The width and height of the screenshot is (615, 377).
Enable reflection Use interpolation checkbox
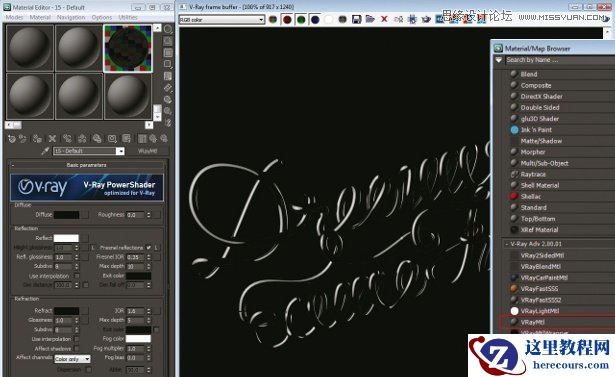pos(77,276)
